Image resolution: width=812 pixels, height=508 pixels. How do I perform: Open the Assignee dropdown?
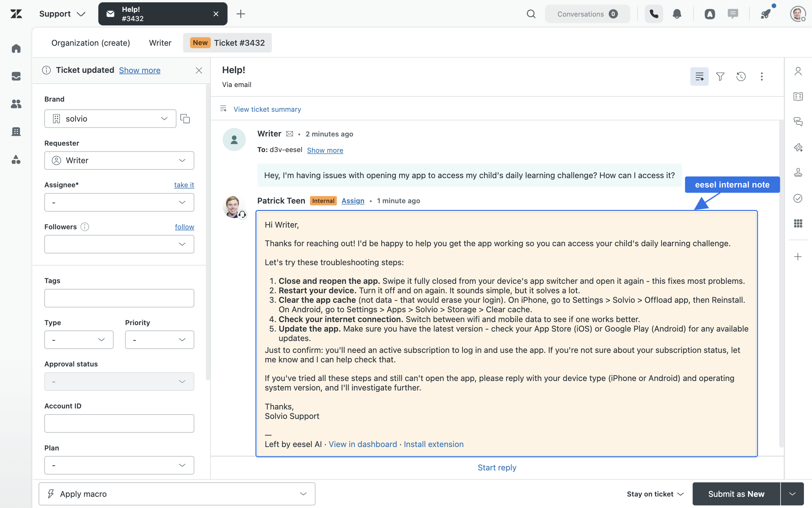119,202
